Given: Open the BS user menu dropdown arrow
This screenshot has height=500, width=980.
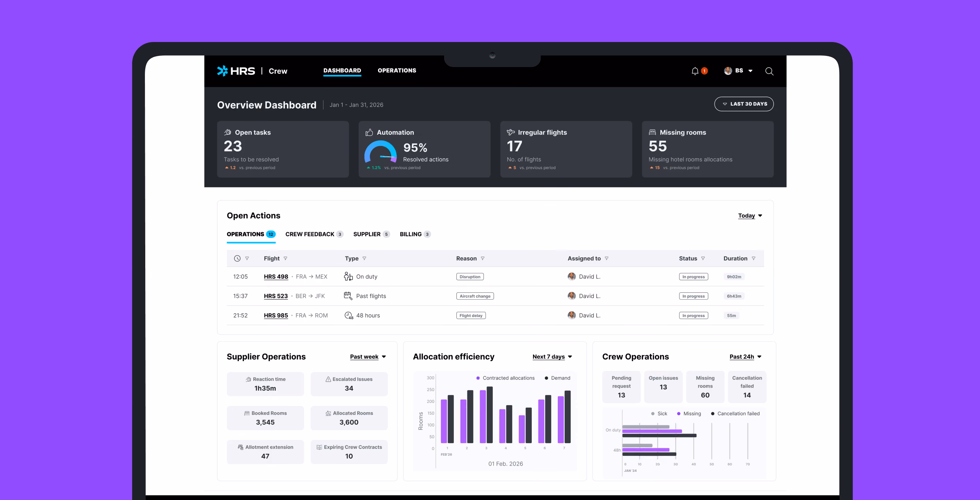Looking at the screenshot, I should (x=750, y=71).
